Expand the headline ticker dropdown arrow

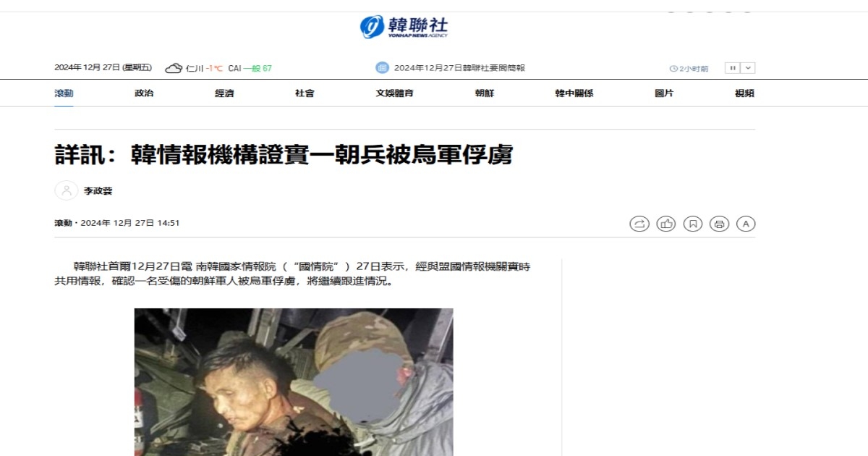coord(749,68)
